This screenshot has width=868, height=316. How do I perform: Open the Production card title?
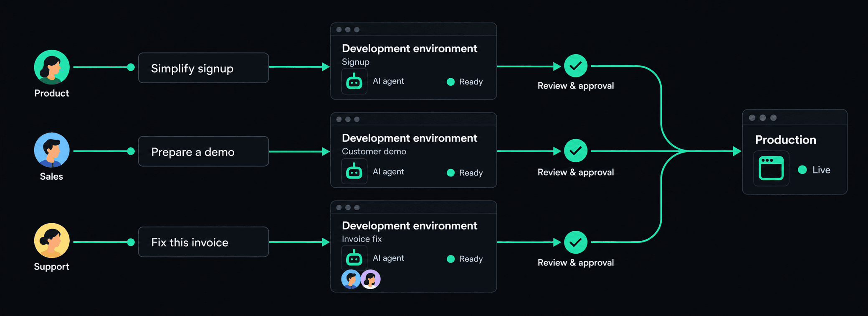[785, 140]
